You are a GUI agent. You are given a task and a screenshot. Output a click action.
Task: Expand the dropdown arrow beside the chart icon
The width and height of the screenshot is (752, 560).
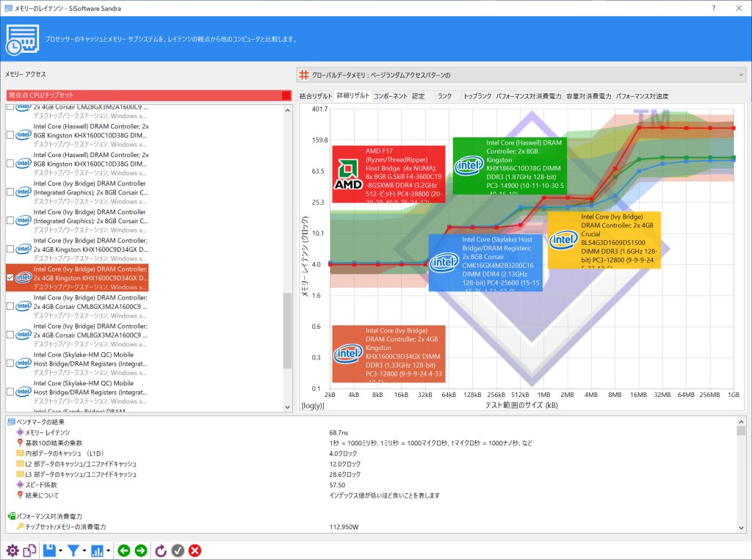click(x=109, y=551)
